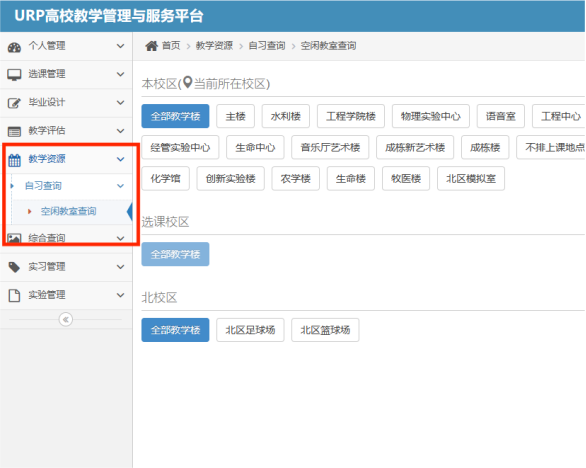The width and height of the screenshot is (586, 468).
Task: Select the 水利楼 building button
Action: point(286,116)
